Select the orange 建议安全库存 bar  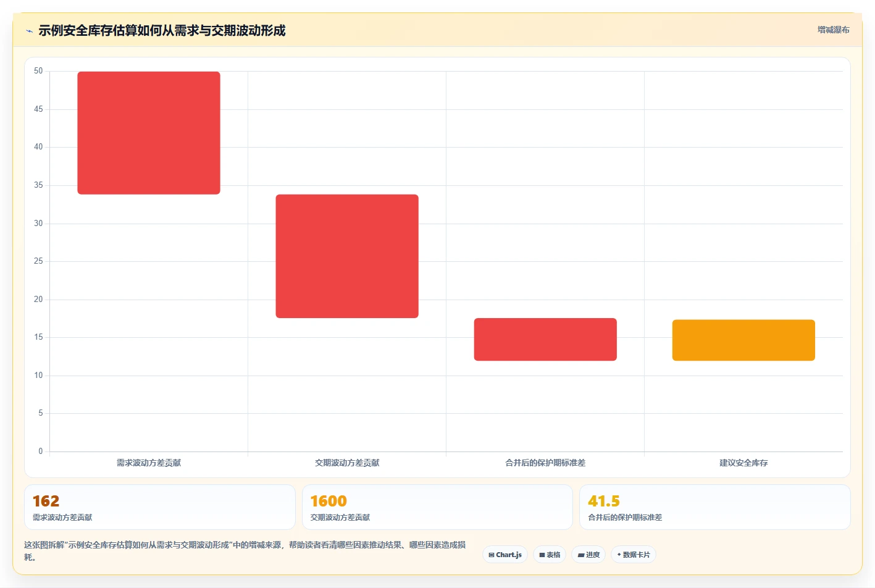(743, 340)
